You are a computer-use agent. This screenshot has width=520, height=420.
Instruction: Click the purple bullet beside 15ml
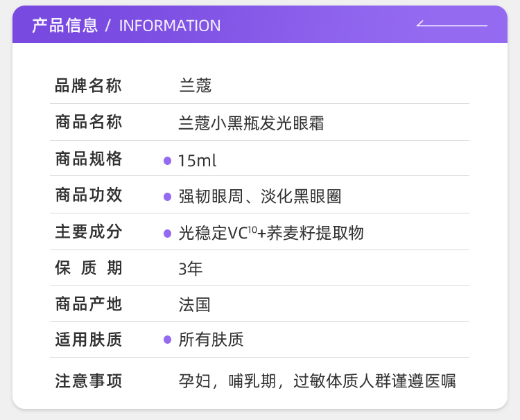pyautogui.click(x=167, y=161)
